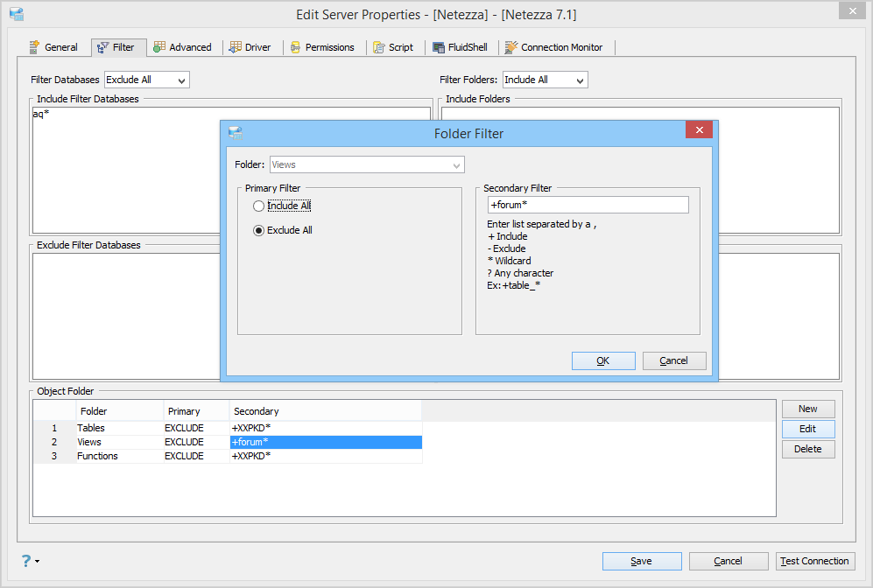The width and height of the screenshot is (873, 588).
Task: Click the Folder column header
Action: tap(120, 411)
